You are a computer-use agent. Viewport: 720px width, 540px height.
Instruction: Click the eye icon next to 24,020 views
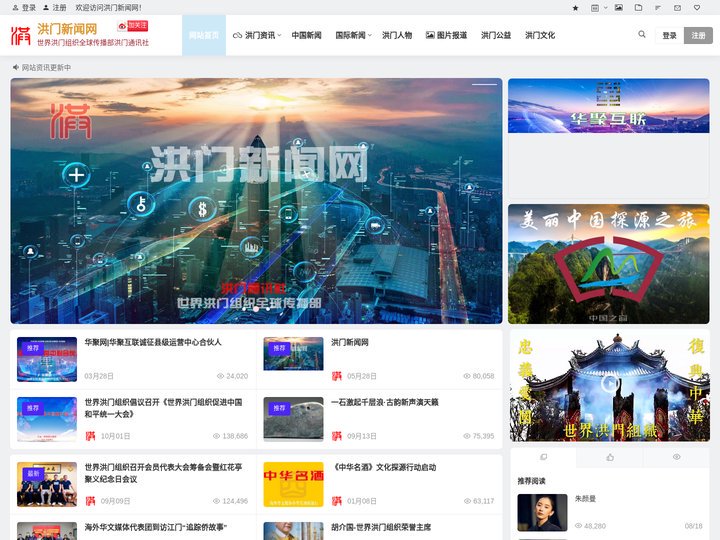(x=220, y=376)
